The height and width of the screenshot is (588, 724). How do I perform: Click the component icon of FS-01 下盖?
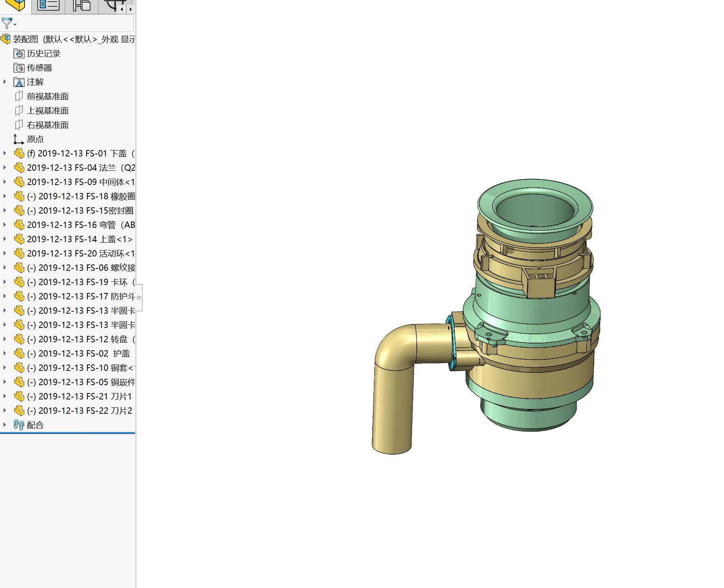coord(19,153)
